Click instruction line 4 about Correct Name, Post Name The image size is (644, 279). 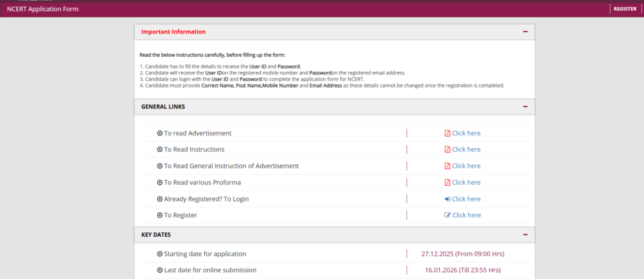(x=321, y=86)
